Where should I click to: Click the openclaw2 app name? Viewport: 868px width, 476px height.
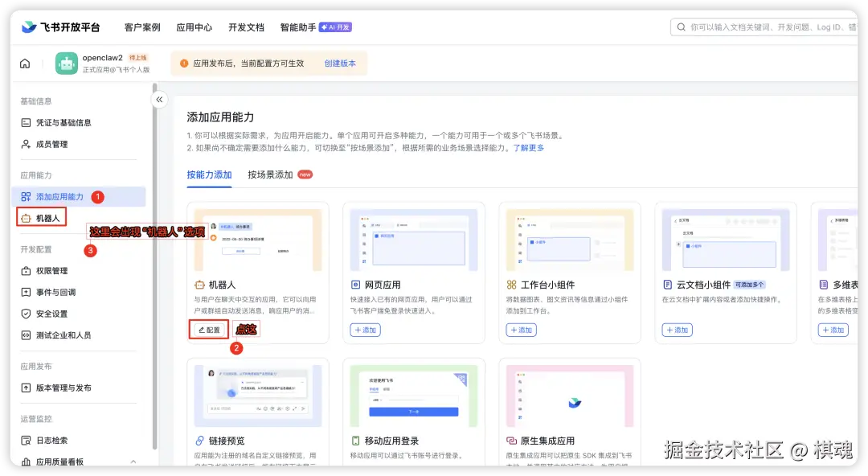pos(102,58)
